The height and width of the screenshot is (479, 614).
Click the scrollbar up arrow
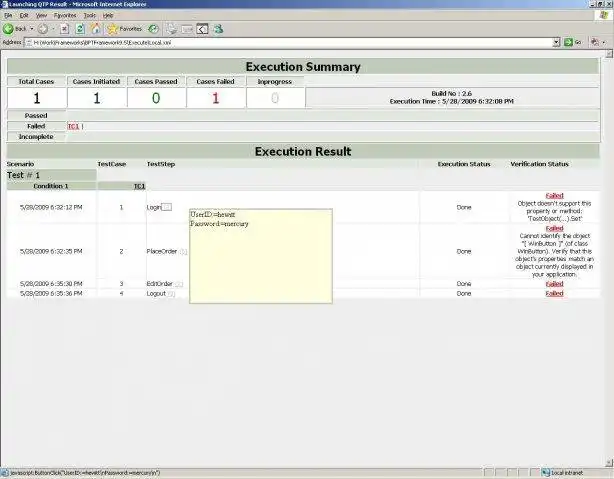pyautogui.click(x=609, y=54)
